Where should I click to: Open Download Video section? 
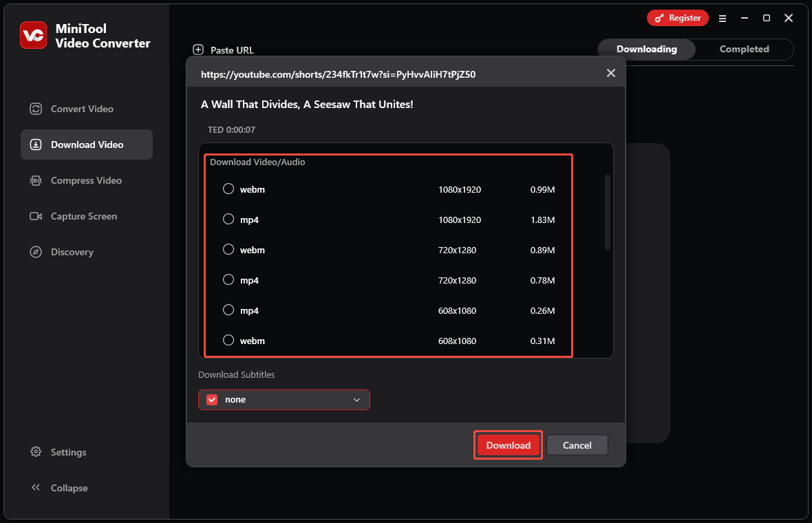coord(87,145)
